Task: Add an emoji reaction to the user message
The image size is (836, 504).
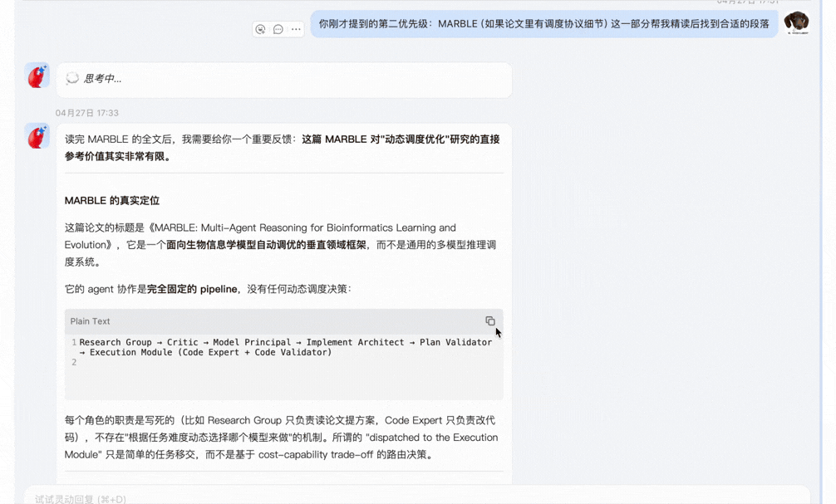Action: pos(260,29)
